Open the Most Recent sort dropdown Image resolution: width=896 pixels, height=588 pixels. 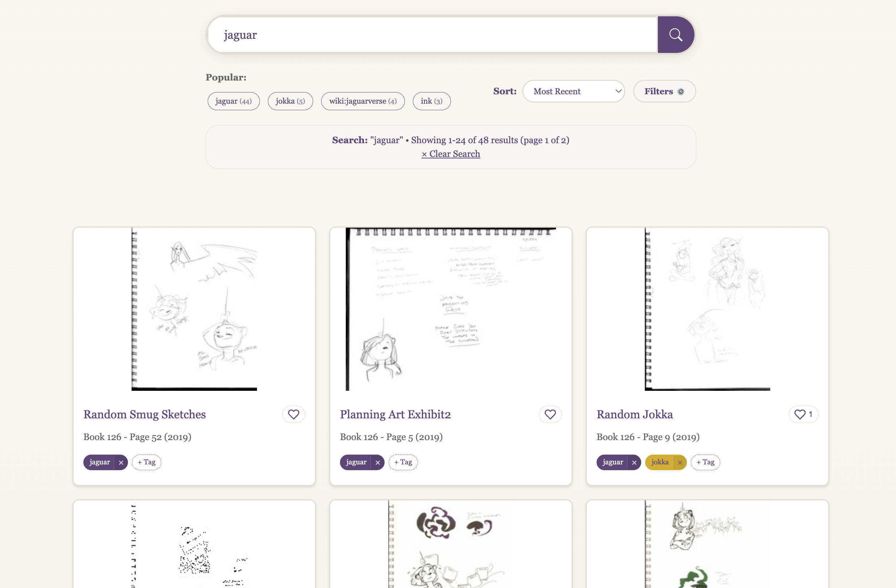point(574,91)
